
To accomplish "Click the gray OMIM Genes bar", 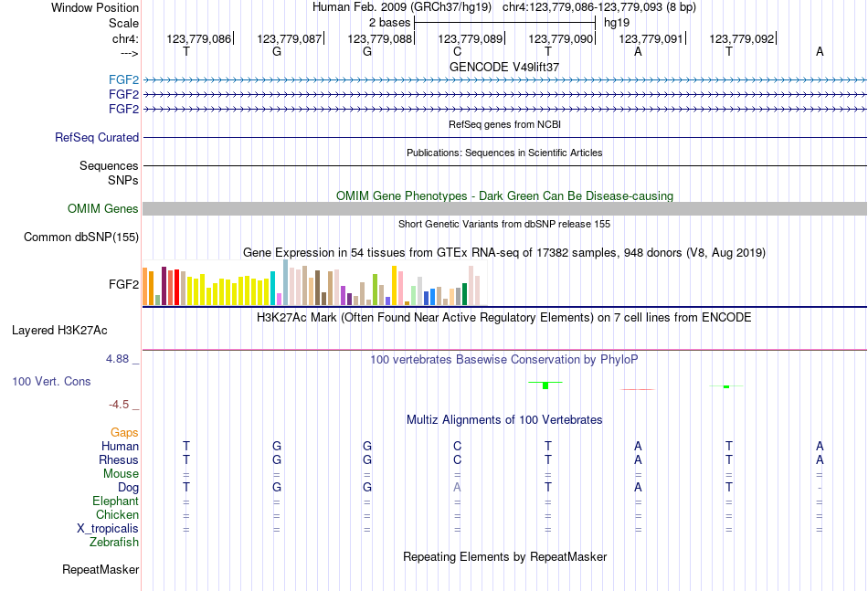I will (x=505, y=208).
